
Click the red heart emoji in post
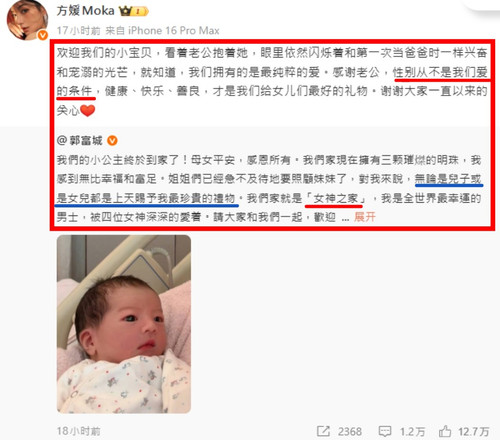(88, 111)
